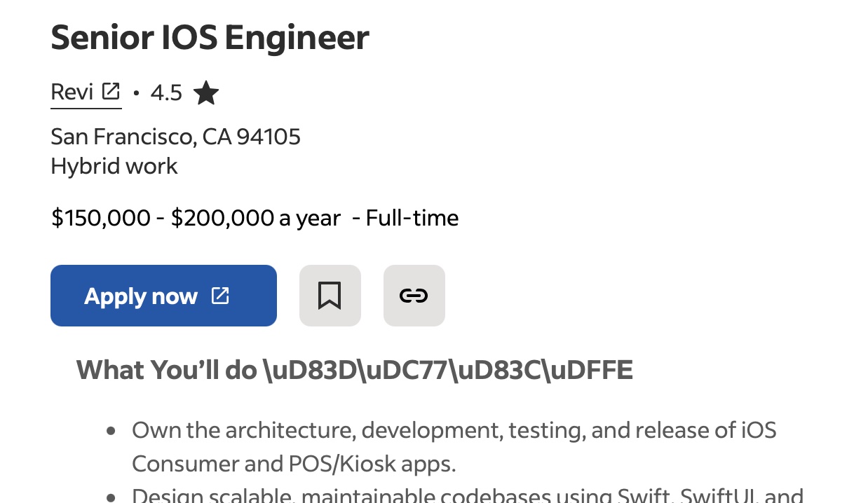Click the external-link icon beside Revi
The image size is (868, 503).
pyautogui.click(x=111, y=92)
